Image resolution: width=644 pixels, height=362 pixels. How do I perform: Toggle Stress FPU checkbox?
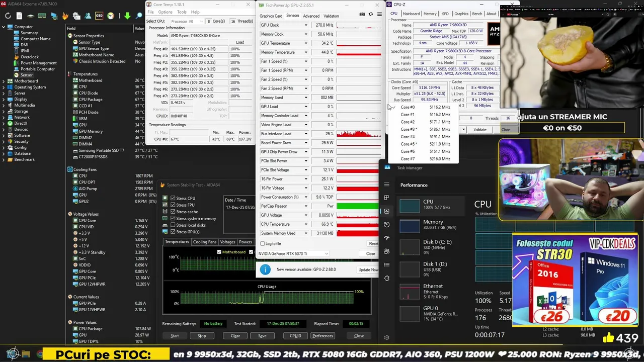coord(173,205)
